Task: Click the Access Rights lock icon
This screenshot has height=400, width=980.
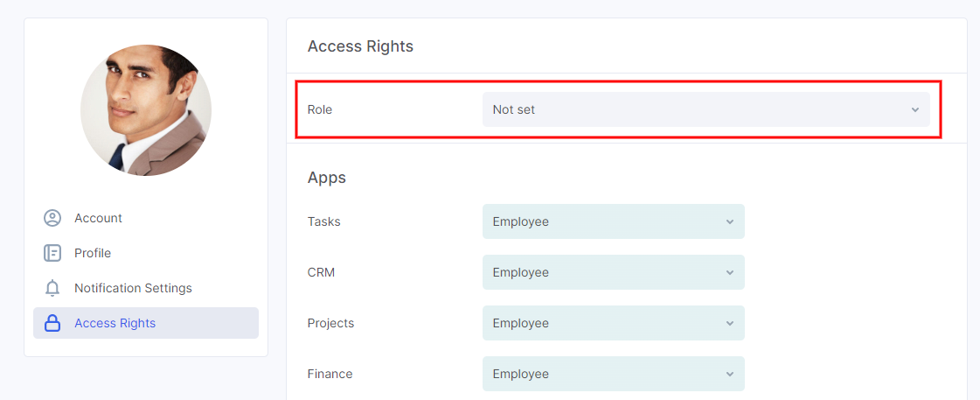Action: click(x=52, y=323)
